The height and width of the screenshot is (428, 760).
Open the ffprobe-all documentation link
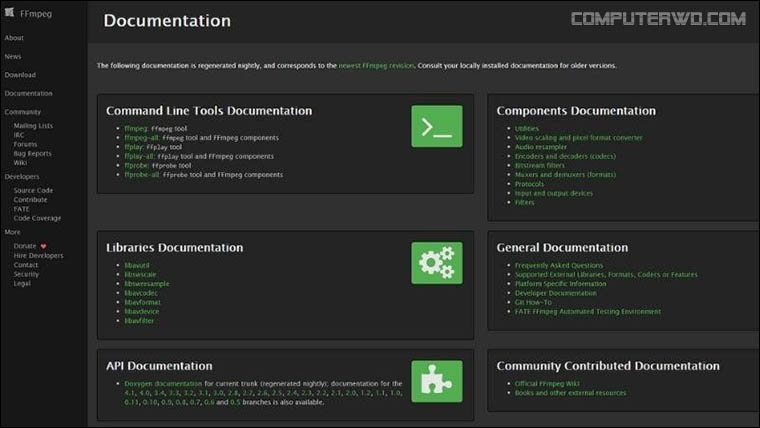pyautogui.click(x=142, y=174)
